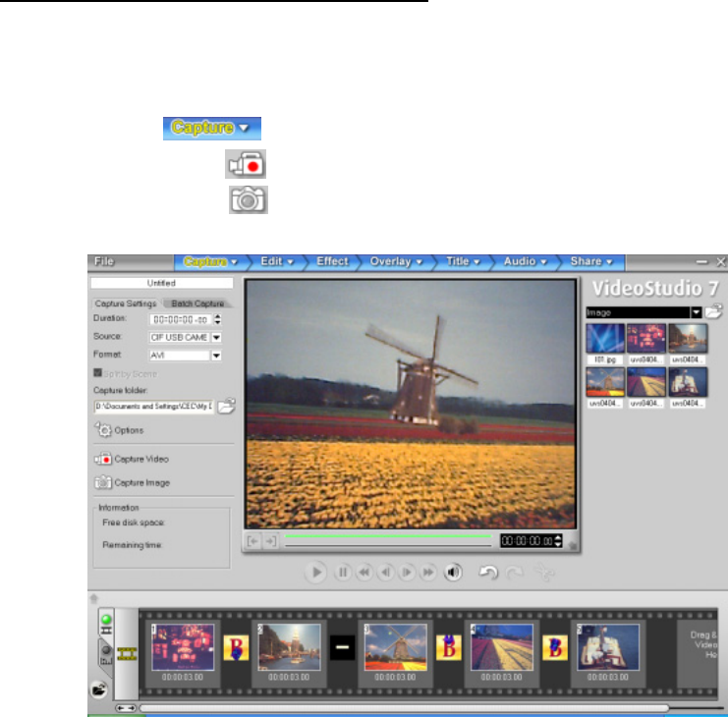Pause the preview playback
728x717 pixels.
point(343,573)
